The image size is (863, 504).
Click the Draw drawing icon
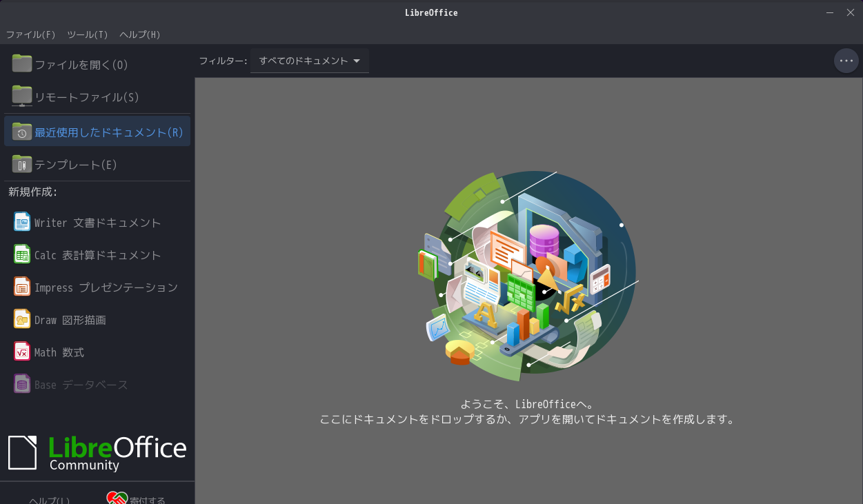22,319
